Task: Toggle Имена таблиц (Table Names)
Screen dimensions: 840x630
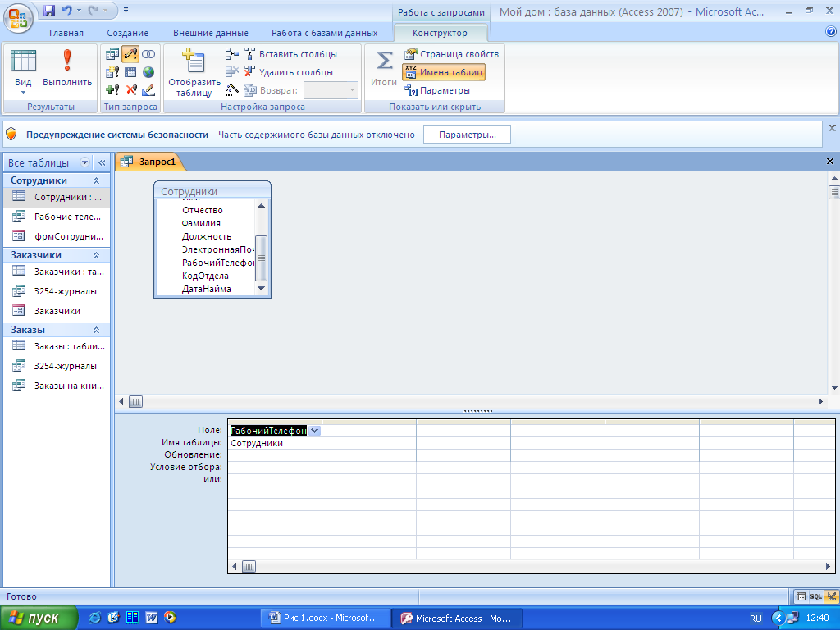Action: coord(444,72)
